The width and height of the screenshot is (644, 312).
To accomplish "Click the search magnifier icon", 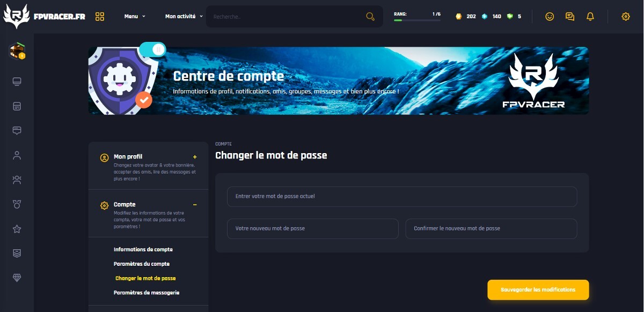I will point(370,17).
